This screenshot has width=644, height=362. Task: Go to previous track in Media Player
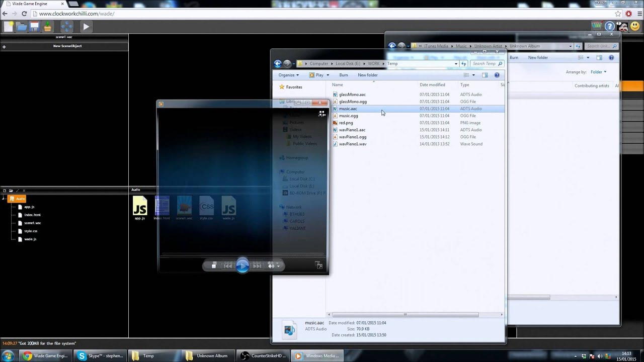[227, 265]
